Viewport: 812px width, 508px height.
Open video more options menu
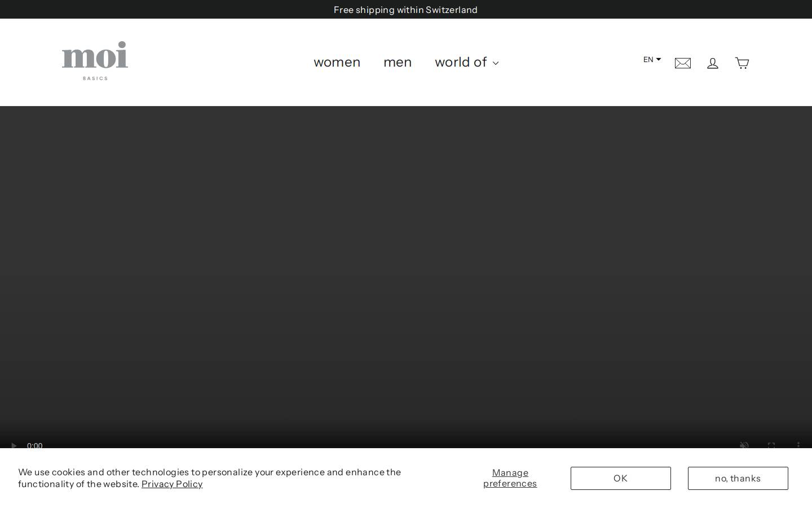pos(798,445)
